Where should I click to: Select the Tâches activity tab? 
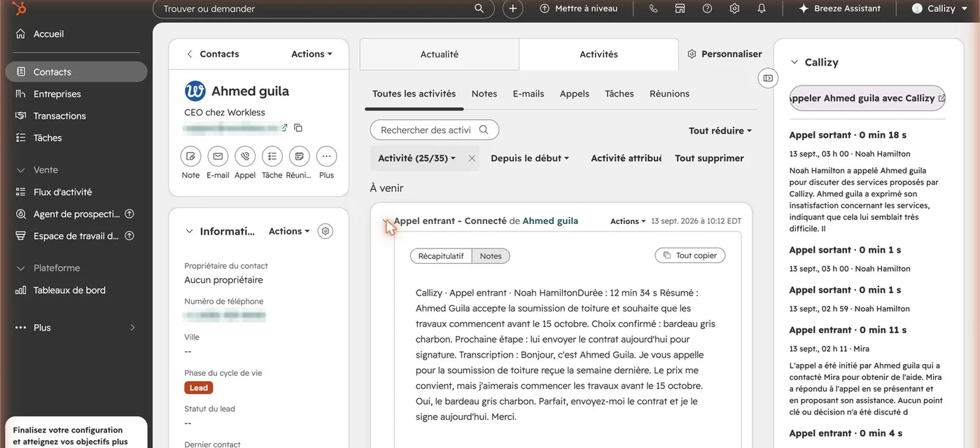(x=619, y=94)
